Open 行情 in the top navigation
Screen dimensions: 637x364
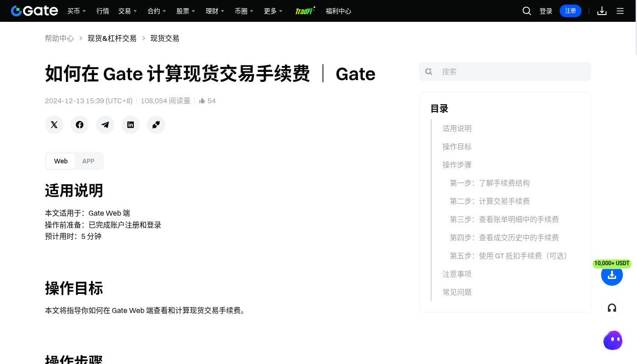click(103, 11)
